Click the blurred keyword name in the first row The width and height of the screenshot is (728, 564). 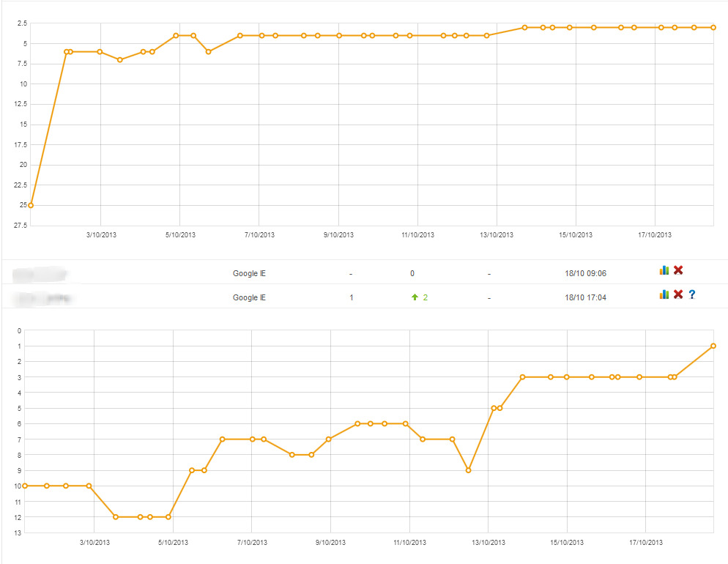pyautogui.click(x=40, y=275)
